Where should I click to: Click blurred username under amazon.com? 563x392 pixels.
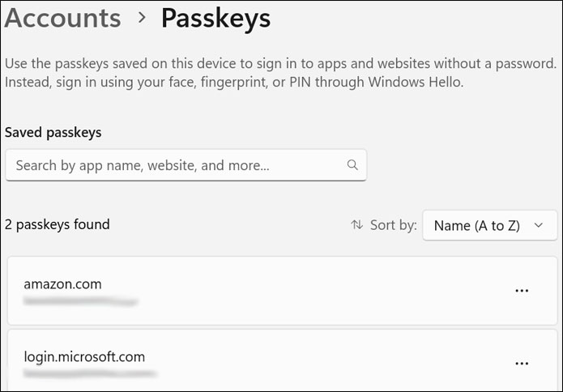(x=79, y=301)
